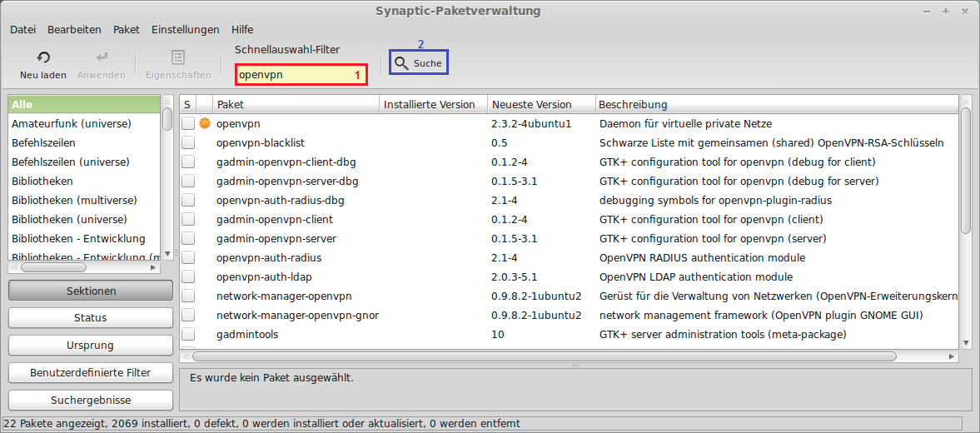
Task: Select the Alle section
Action: [x=84, y=105]
